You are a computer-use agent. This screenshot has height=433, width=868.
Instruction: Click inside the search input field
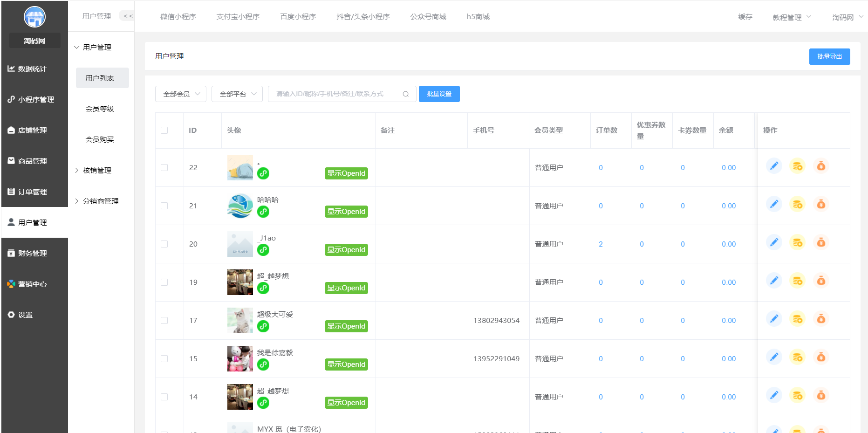(x=335, y=94)
